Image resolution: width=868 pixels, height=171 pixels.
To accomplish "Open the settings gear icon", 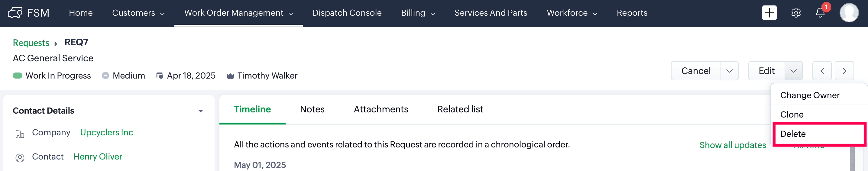I will pyautogui.click(x=796, y=13).
